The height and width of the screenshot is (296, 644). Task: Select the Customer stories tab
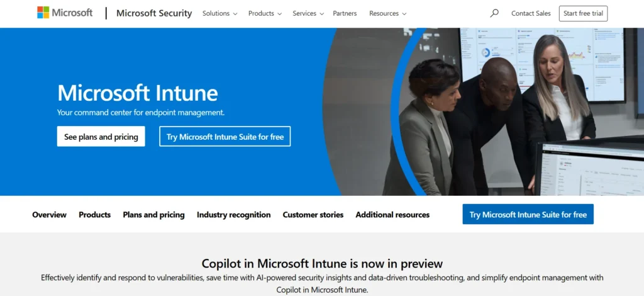tap(313, 215)
